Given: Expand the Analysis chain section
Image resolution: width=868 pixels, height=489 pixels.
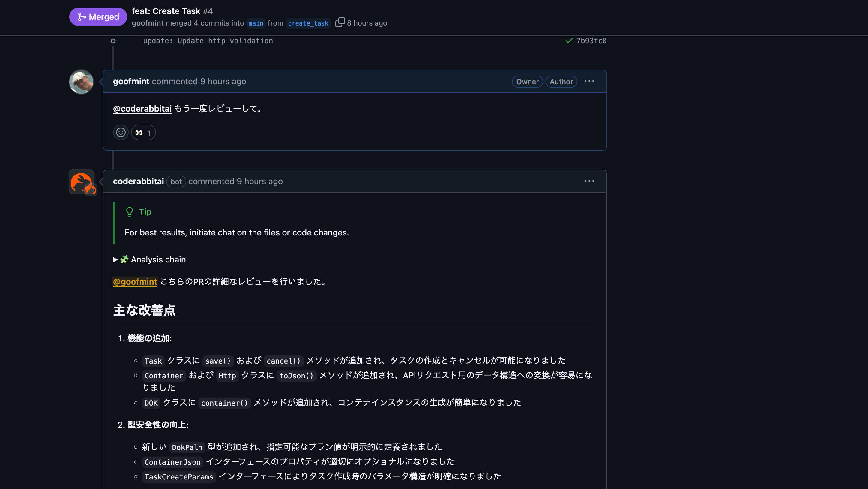Looking at the screenshot, I should tap(150, 259).
